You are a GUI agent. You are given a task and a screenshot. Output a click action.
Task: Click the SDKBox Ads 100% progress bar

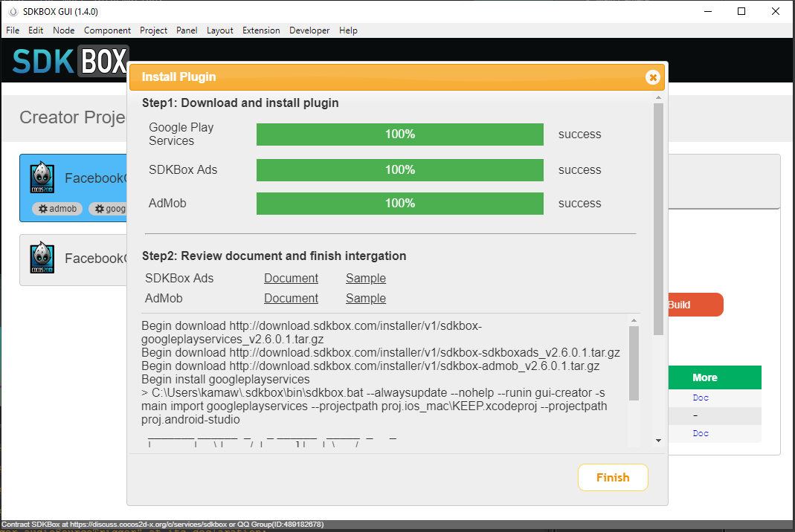[x=400, y=169]
